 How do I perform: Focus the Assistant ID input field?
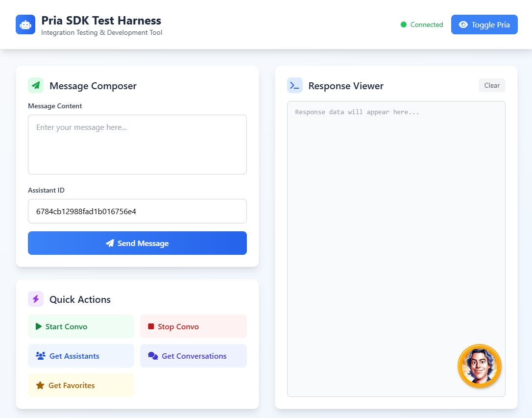tap(138, 211)
